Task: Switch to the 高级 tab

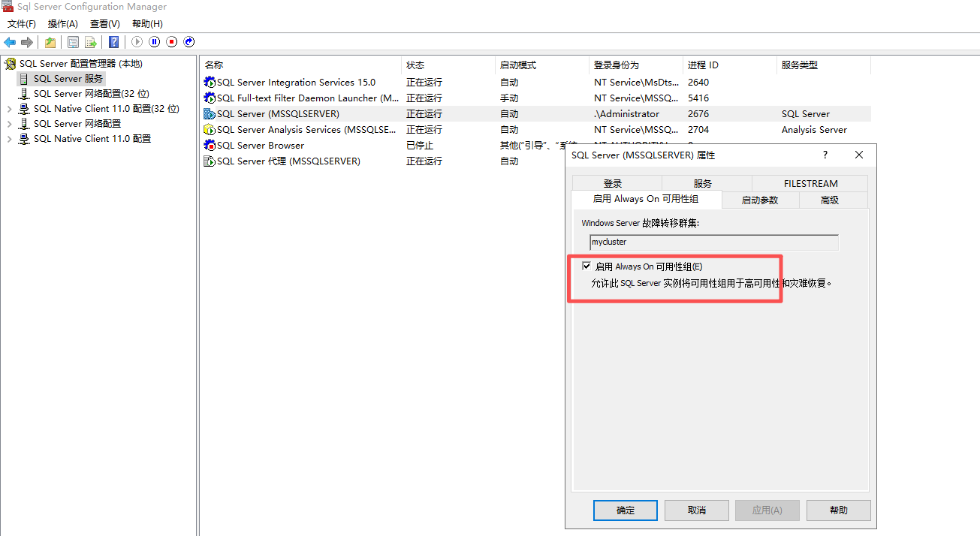Action: [x=830, y=200]
